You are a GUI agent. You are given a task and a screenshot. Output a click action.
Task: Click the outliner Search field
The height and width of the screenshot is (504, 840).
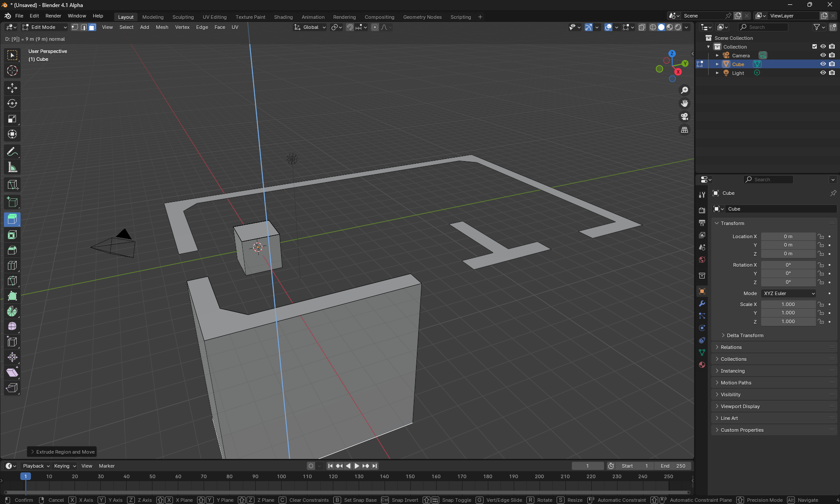(763, 27)
